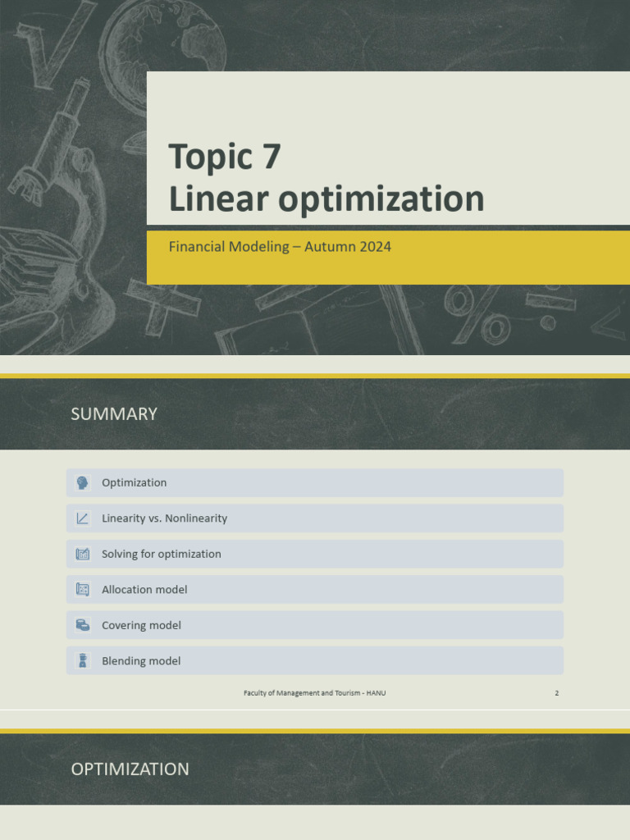Click the coins icon beside Covering model
Viewport: 630px width, 840px height.
82,625
